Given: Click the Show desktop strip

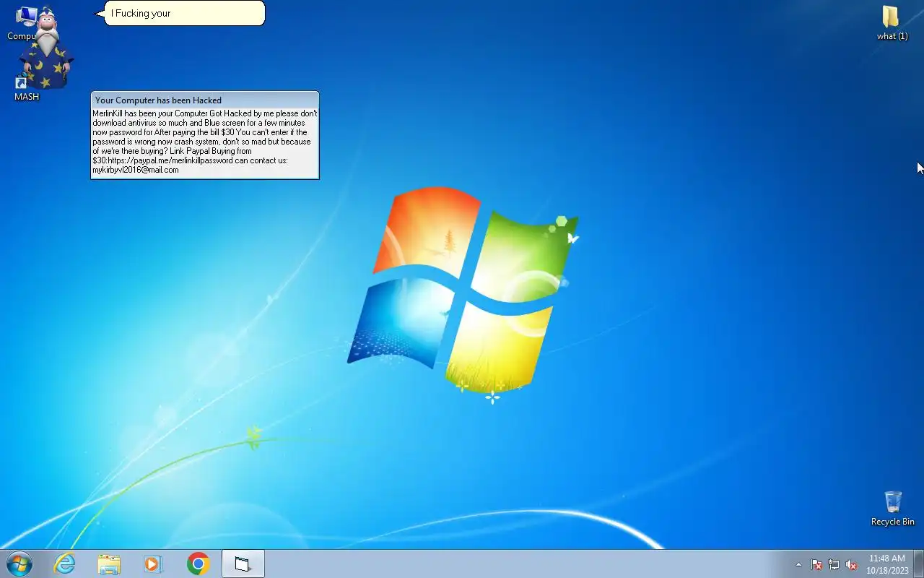Looking at the screenshot, I should tap(918, 564).
